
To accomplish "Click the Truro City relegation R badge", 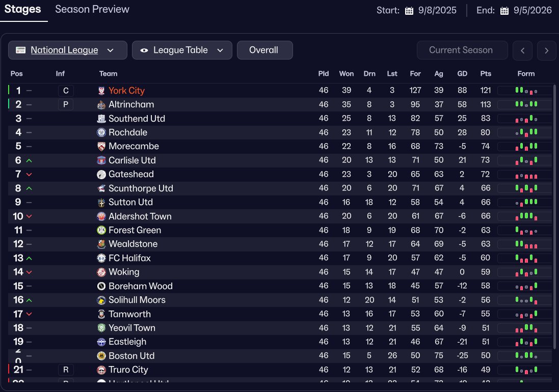I will click(66, 370).
